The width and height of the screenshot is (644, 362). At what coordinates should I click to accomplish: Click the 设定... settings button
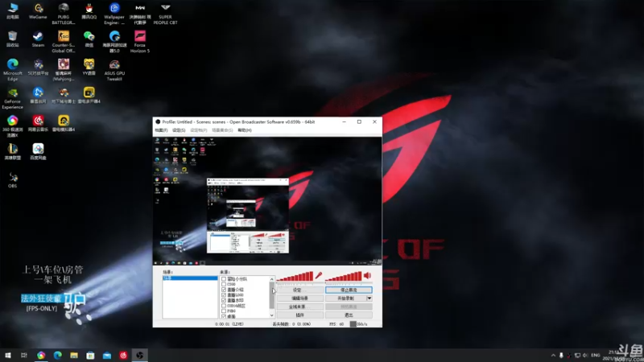pos(299,290)
